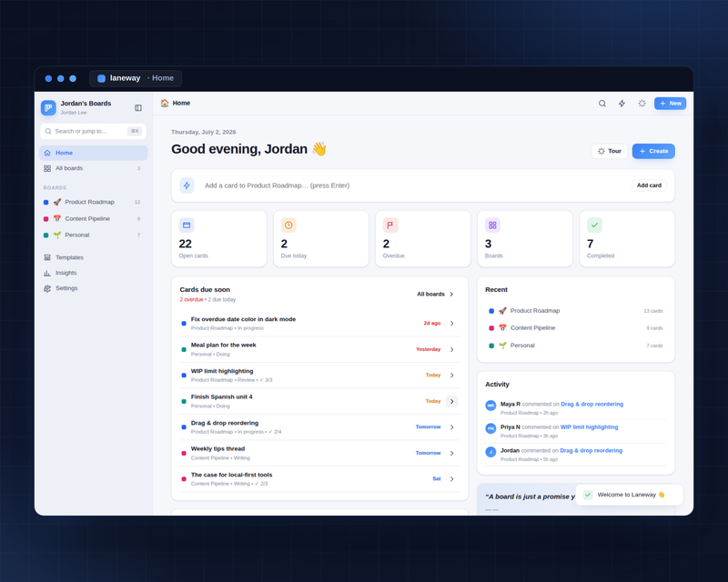Toggle theme with the sun icon in top bar

[x=642, y=104]
